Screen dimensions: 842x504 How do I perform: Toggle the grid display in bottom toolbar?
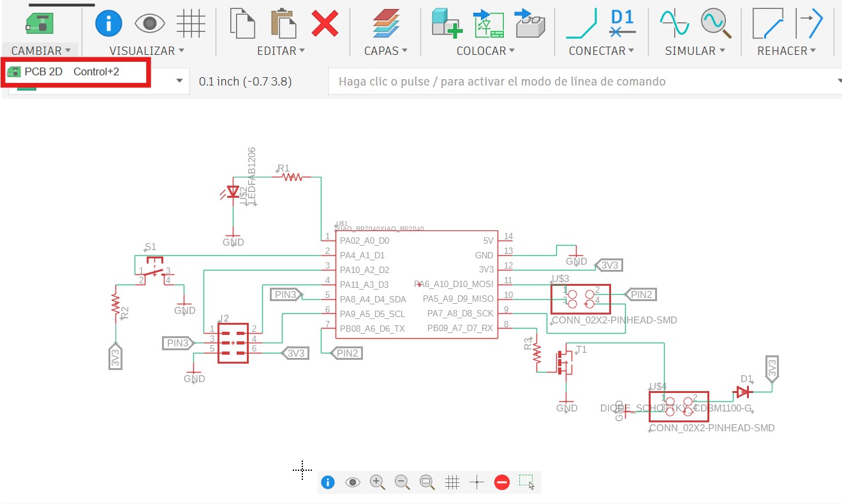click(x=452, y=482)
